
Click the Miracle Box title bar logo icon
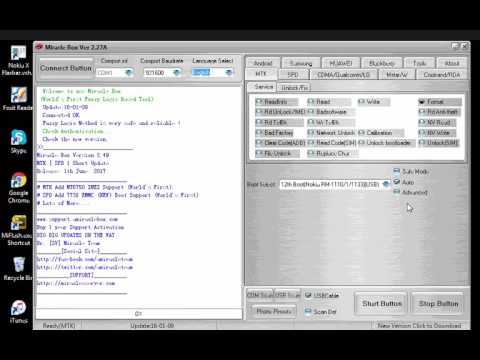(x=39, y=47)
